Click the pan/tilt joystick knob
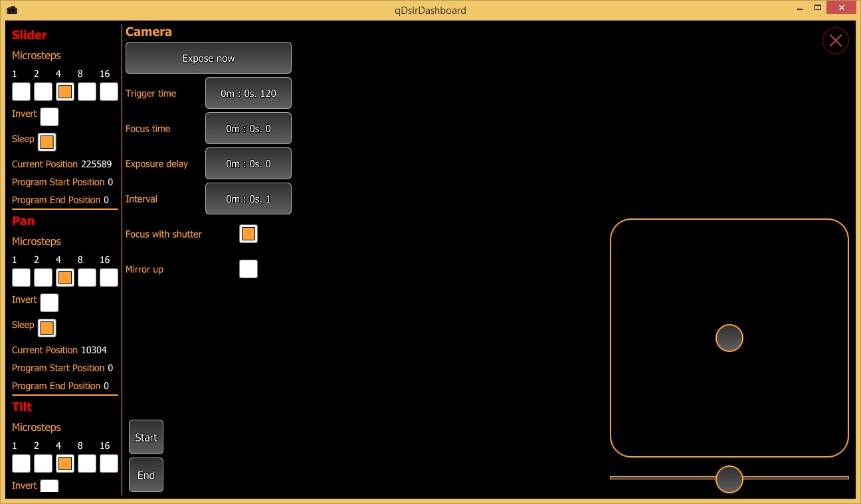The image size is (861, 504). pyautogui.click(x=729, y=338)
